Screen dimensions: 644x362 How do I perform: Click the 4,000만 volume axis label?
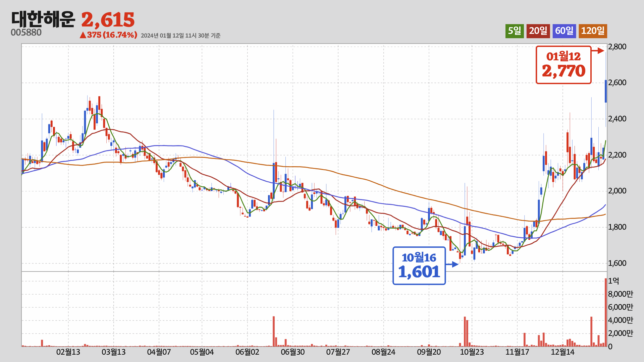[x=621, y=320]
